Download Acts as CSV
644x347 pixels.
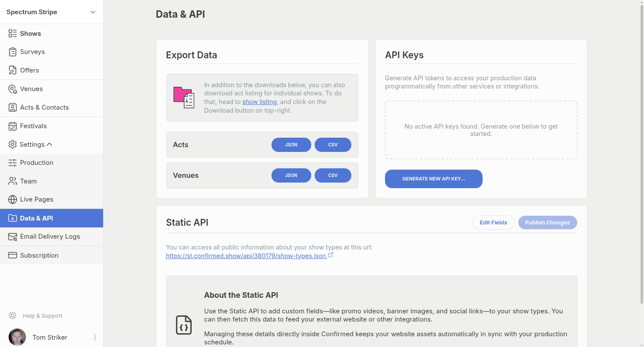point(333,145)
